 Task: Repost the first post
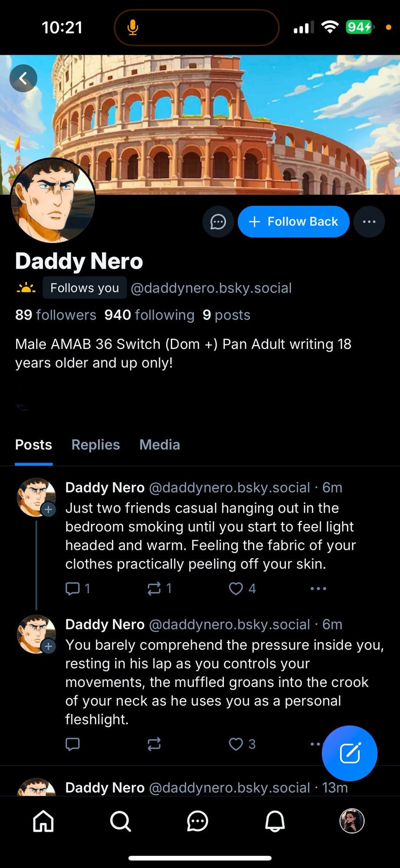tap(154, 589)
